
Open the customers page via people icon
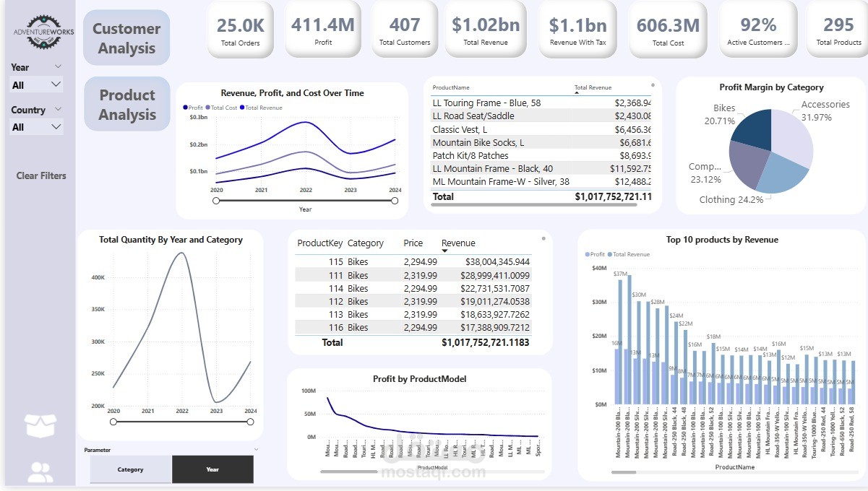40,472
